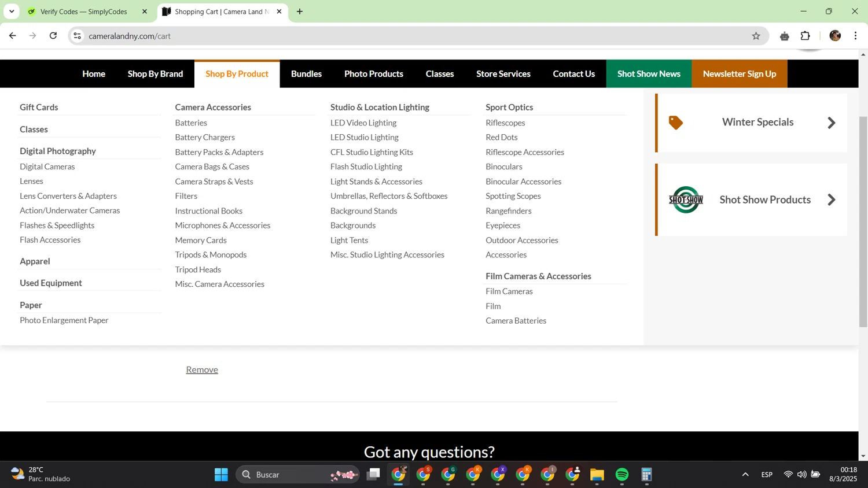Select the Shopping Cart Camera Land tab
This screenshot has width=868, height=488.
click(222, 12)
